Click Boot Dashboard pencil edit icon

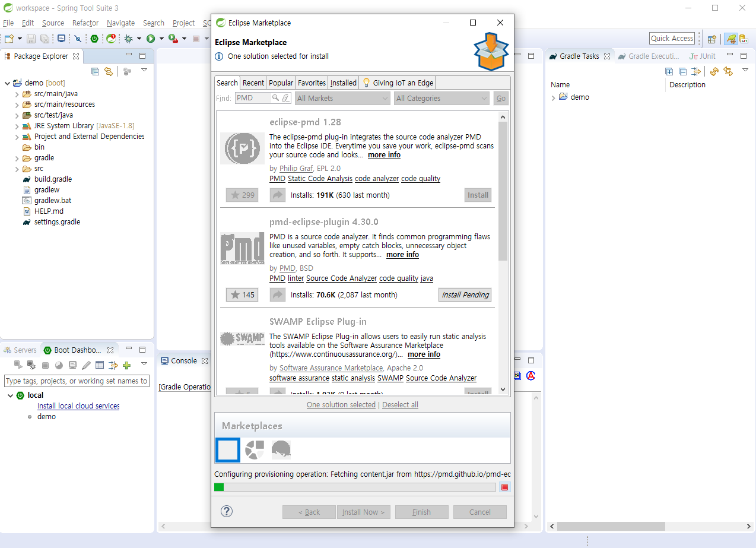click(86, 365)
